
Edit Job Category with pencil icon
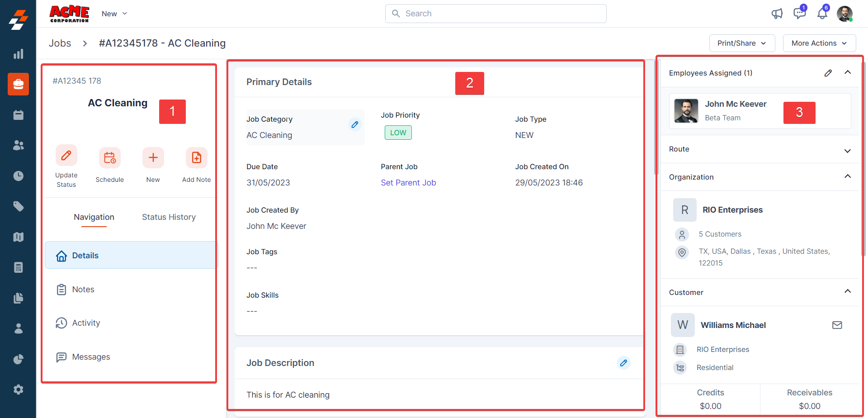[x=355, y=124]
